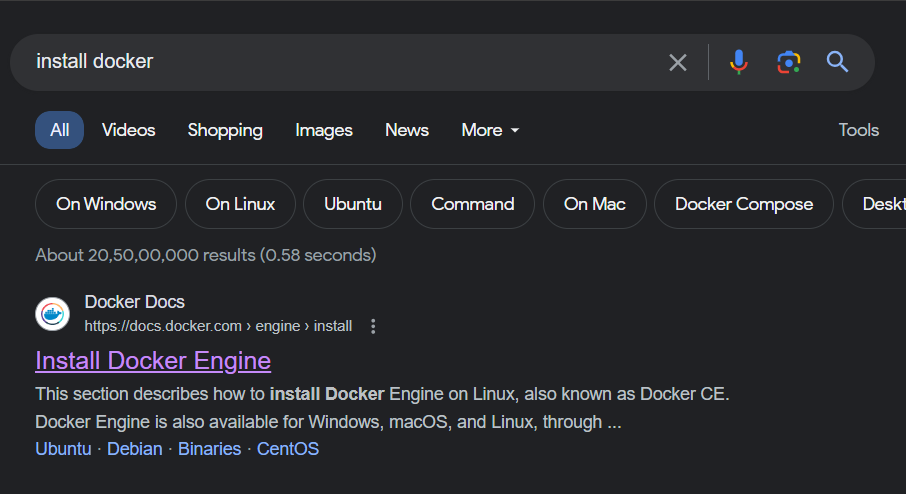Click the Docker Docs favicon logo

point(53,314)
